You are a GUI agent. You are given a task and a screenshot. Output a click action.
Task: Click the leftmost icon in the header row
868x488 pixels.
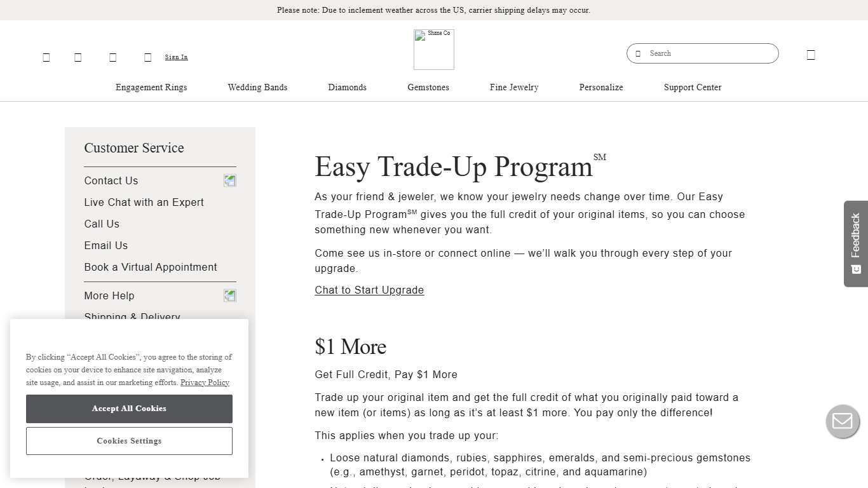(46, 57)
